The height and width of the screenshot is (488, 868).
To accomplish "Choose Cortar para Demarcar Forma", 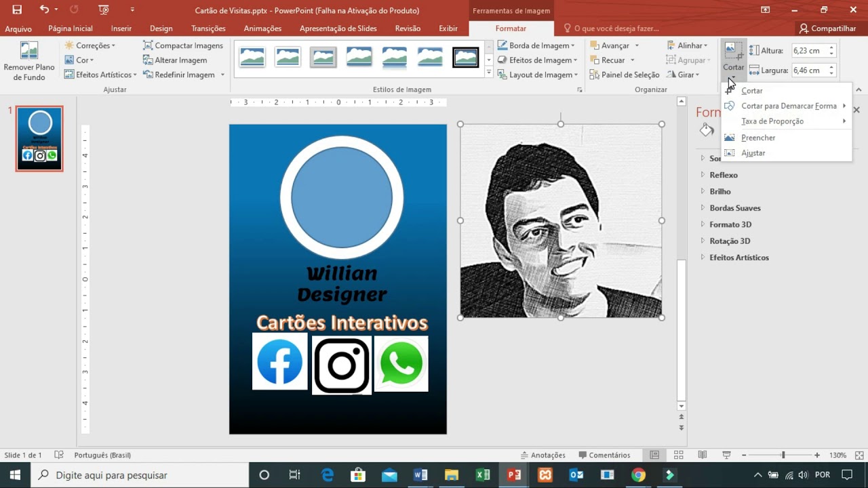I will [x=786, y=106].
